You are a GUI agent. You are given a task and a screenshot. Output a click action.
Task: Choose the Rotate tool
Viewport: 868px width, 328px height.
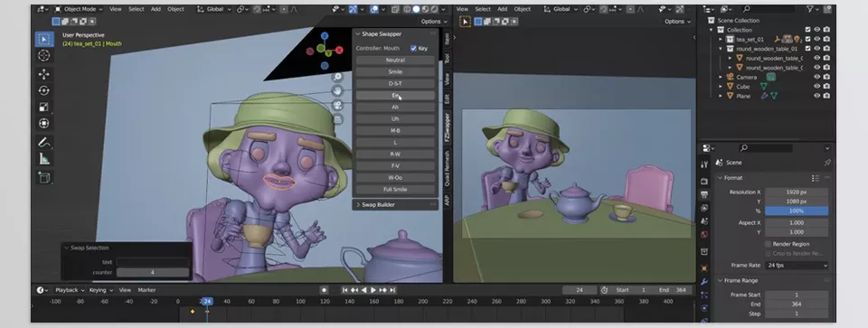[x=43, y=90]
